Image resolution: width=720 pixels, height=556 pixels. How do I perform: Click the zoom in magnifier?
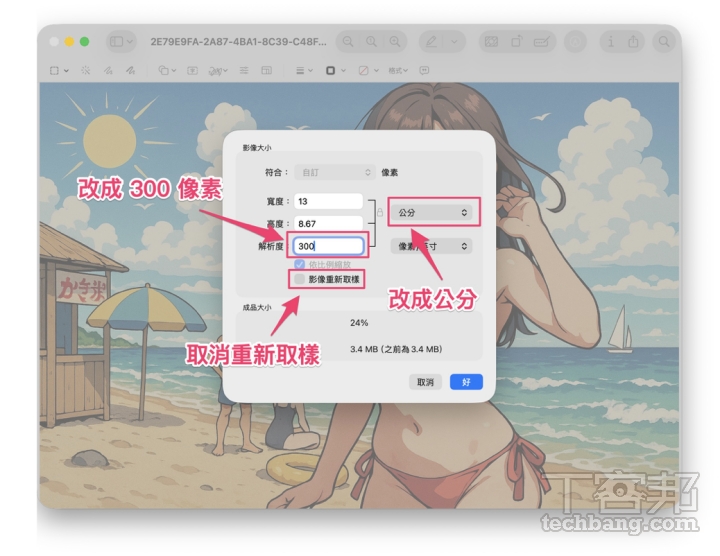click(x=395, y=42)
